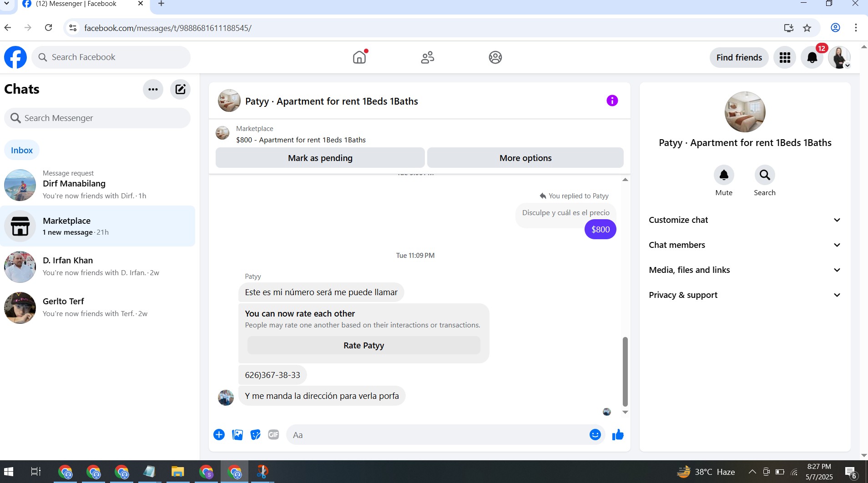
Task: Open Chrome profile icon in toolbar
Action: (835, 28)
